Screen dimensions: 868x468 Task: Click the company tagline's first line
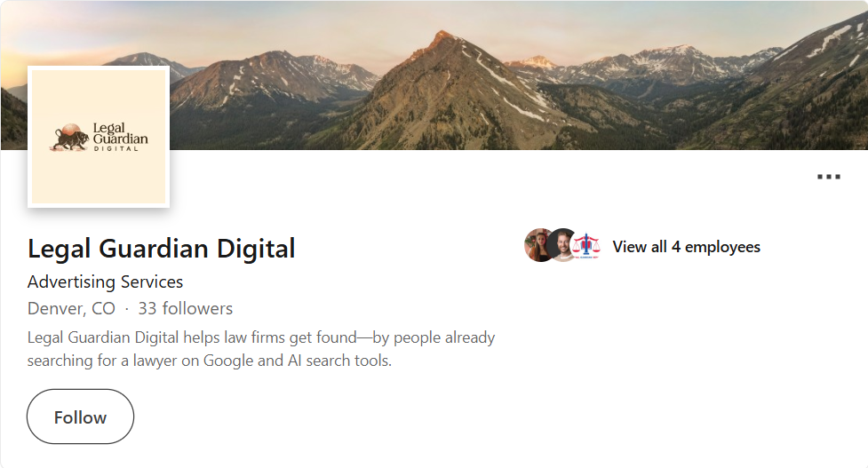tap(260, 337)
